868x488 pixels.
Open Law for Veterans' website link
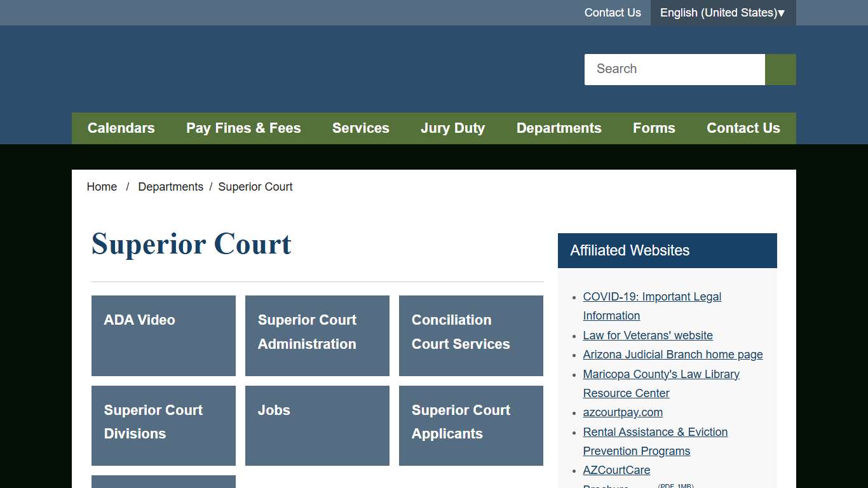point(648,335)
